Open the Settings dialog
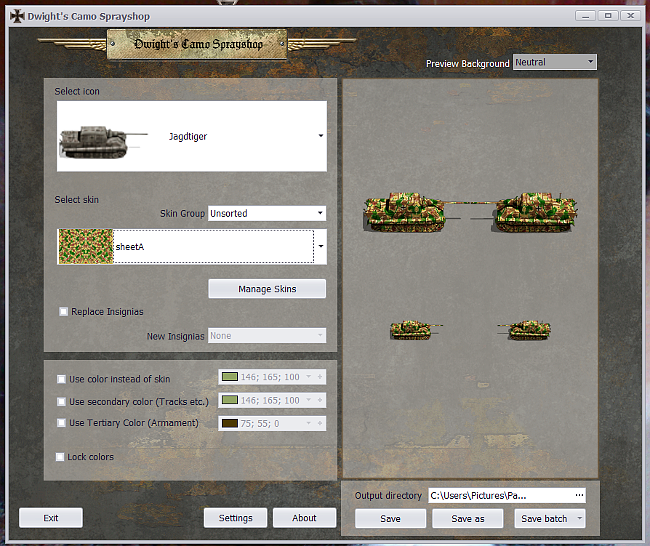650x546 pixels. click(x=236, y=518)
